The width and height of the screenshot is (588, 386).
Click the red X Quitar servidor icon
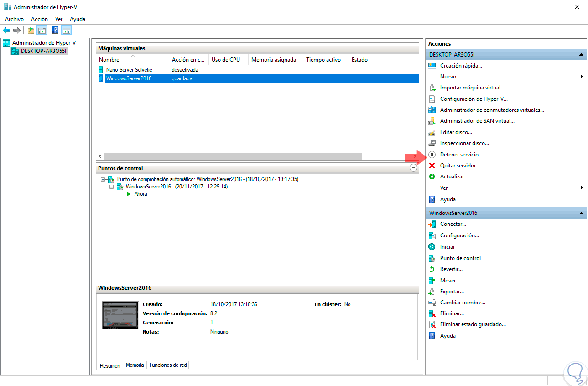coord(432,166)
